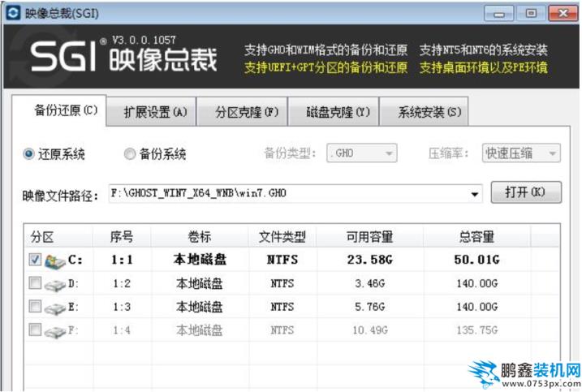This screenshot has height=392, width=582.
Task: Click the 文件类型 column header
Action: 282,236
